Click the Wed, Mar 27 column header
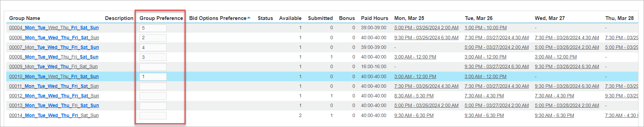Image resolution: width=644 pixels, height=127 pixels. 550,18
